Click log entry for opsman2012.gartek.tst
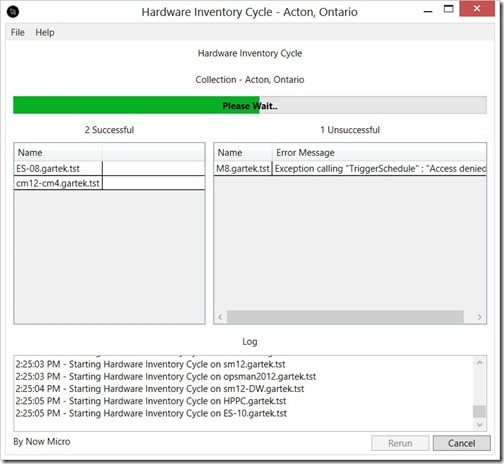Screen dimensions: 504x464 coord(166,376)
